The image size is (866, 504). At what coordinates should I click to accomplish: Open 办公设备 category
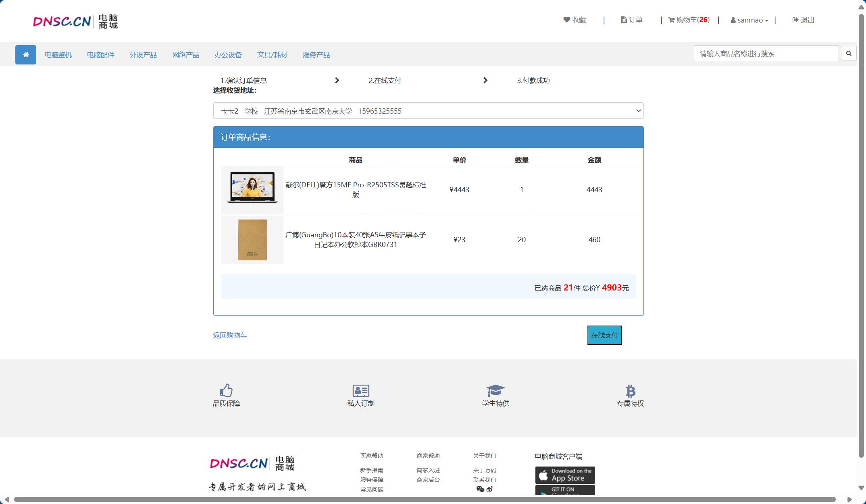click(x=228, y=55)
